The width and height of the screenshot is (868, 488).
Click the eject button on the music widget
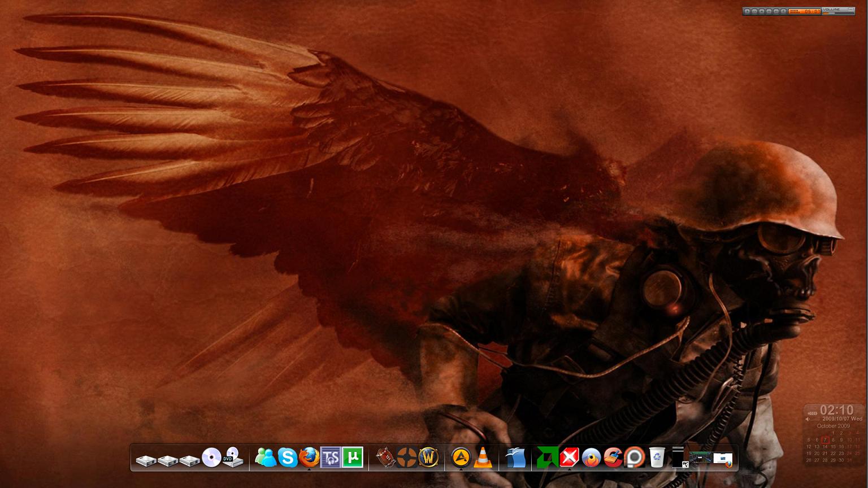click(783, 11)
